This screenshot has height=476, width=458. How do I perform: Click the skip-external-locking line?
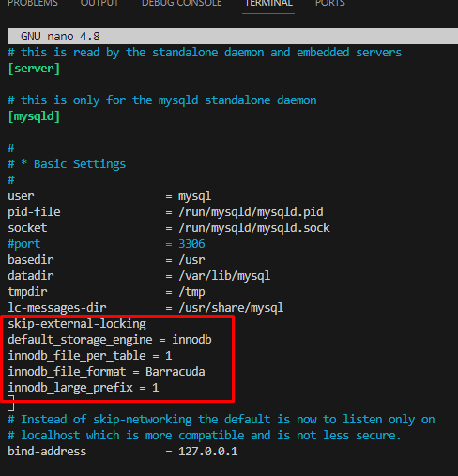click(77, 324)
